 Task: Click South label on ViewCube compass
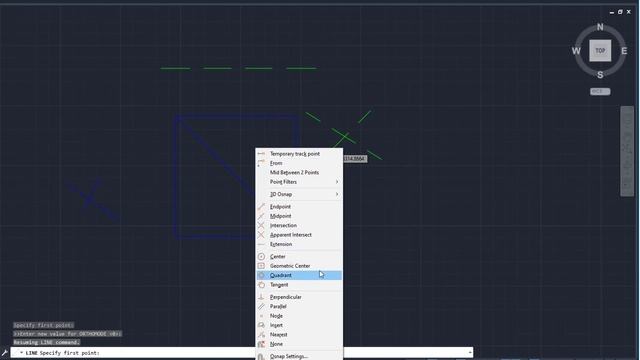coord(600,75)
